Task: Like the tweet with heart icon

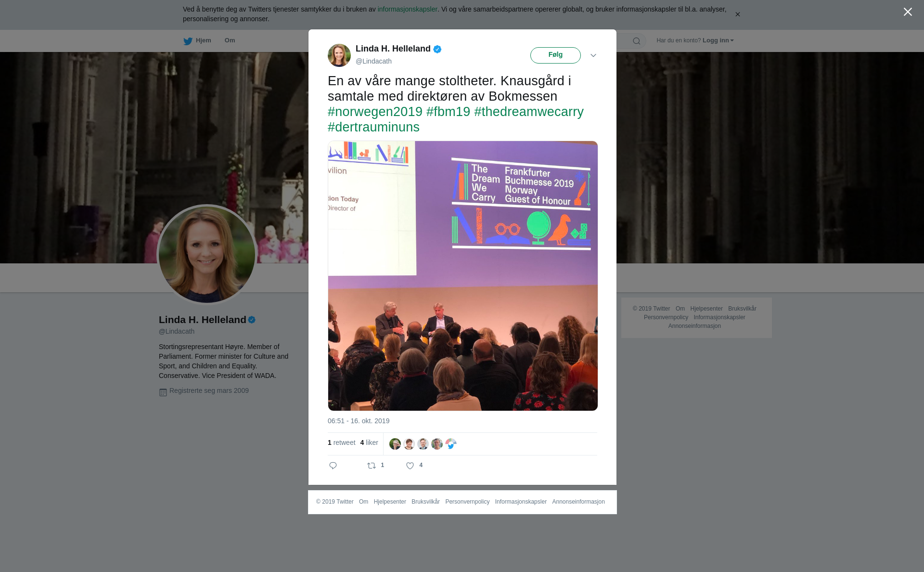Action: [410, 466]
